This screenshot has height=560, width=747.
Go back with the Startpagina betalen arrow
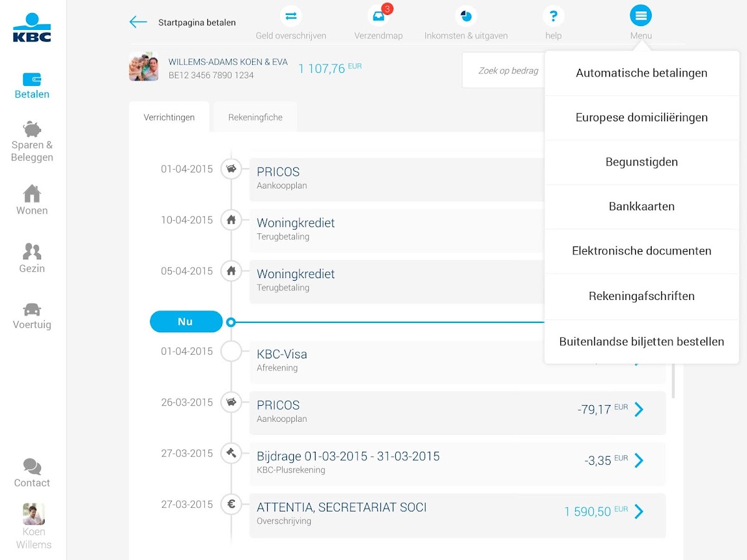coord(138,22)
